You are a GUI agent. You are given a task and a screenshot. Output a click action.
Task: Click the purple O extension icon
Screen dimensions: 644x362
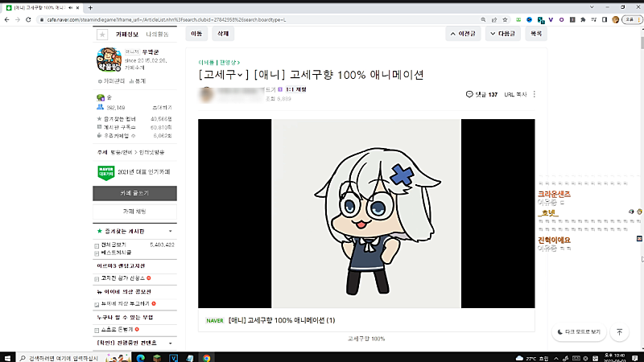[x=561, y=19]
